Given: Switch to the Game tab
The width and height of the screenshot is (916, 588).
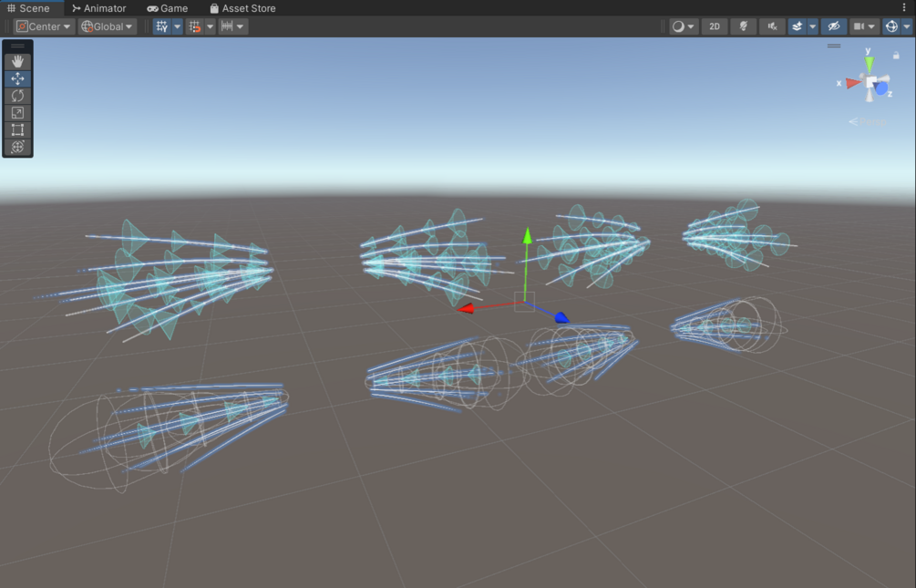Looking at the screenshot, I should point(168,8).
